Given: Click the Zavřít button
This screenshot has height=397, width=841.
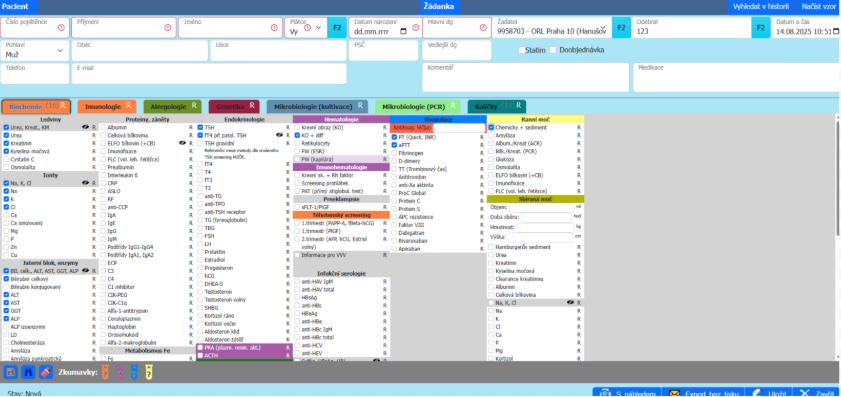Looking at the screenshot, I should [816, 393].
